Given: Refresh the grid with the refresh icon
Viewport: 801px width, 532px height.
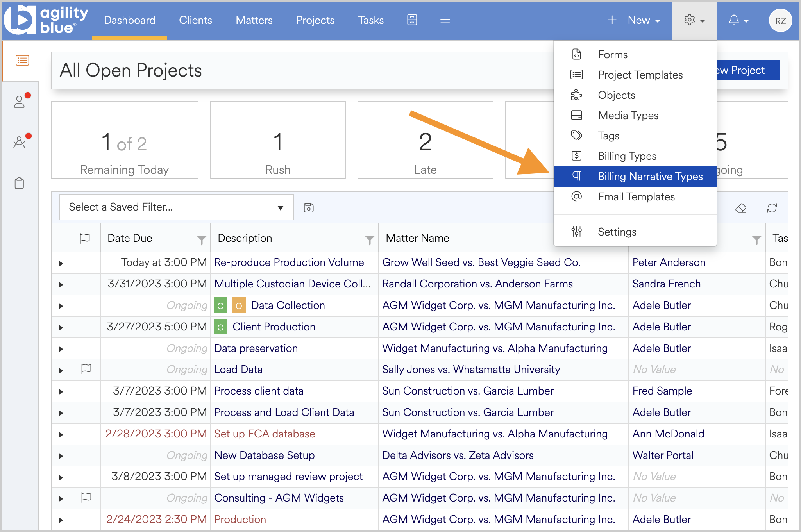Looking at the screenshot, I should [x=772, y=208].
